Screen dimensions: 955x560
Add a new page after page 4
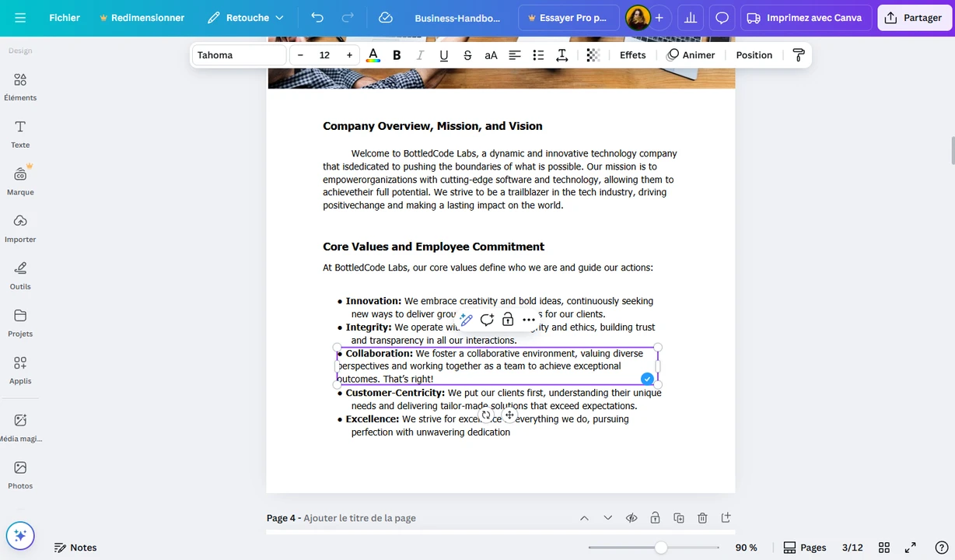(726, 518)
